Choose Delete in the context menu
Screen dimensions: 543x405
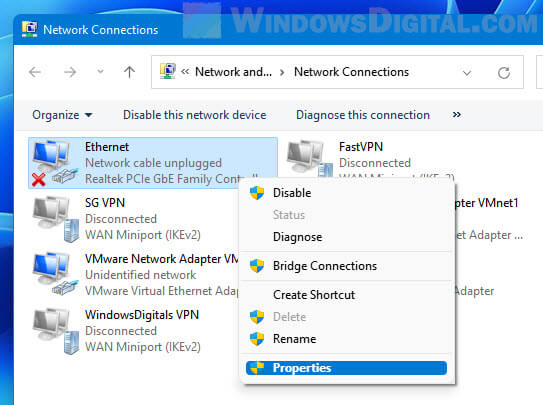pos(347,317)
